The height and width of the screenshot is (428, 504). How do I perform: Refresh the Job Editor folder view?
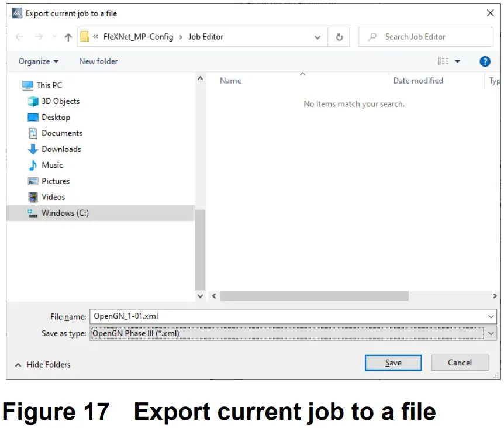[339, 37]
